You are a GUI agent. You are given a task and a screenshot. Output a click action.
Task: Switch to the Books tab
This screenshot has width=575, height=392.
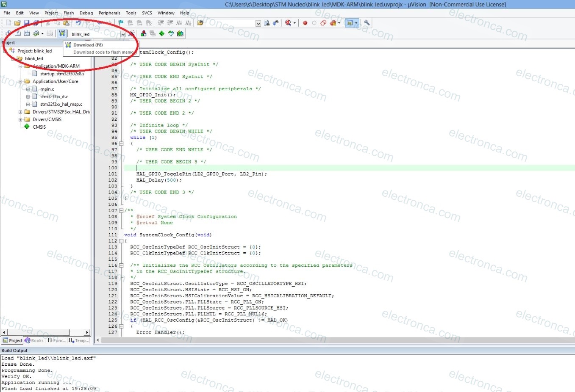(34, 340)
